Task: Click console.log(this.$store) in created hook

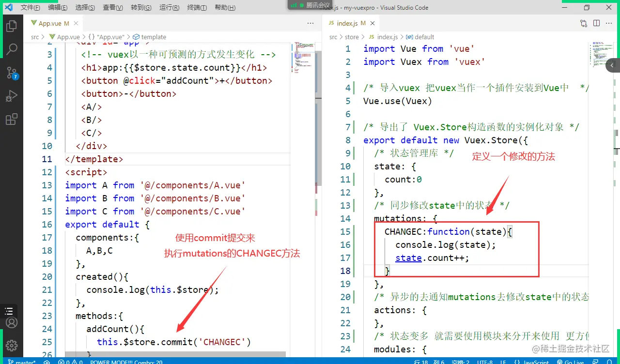Action: click(153, 290)
